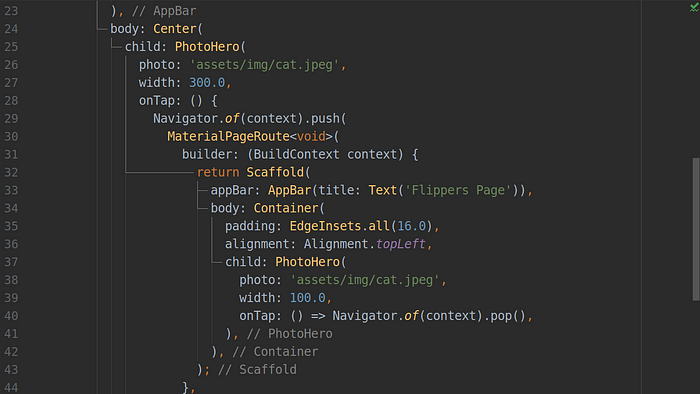
Task: Click the width value 300.0
Action: (207, 83)
